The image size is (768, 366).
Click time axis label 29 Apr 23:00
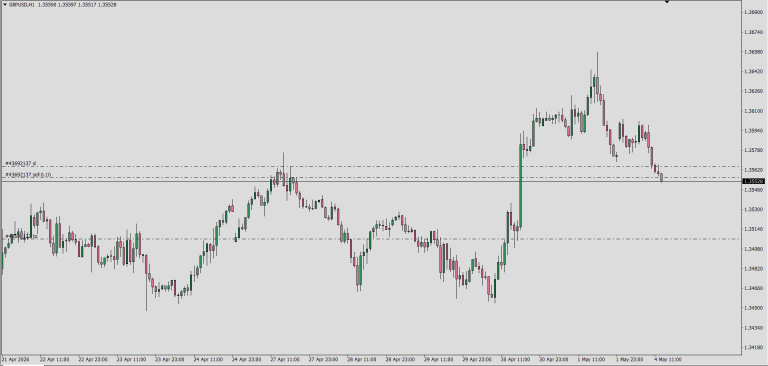pos(477,360)
